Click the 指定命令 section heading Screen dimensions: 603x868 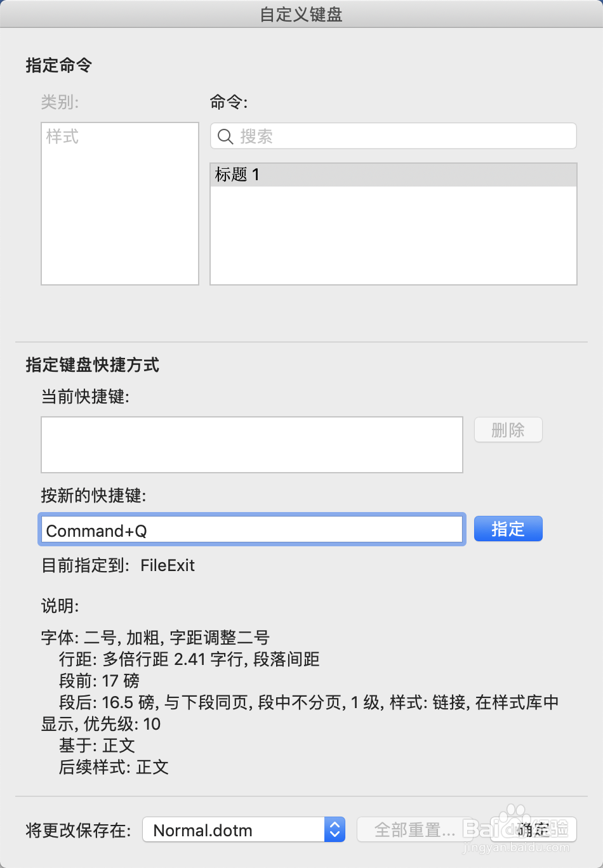coord(59,65)
